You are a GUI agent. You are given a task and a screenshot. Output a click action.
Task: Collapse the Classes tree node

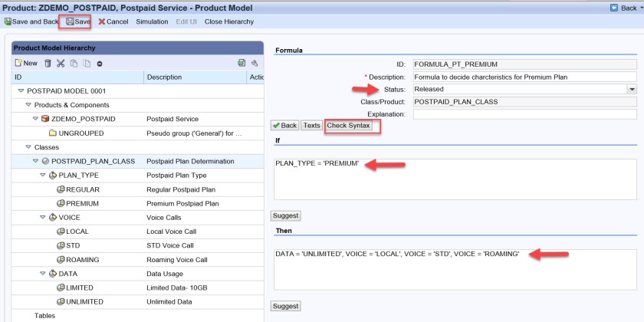[28, 146]
